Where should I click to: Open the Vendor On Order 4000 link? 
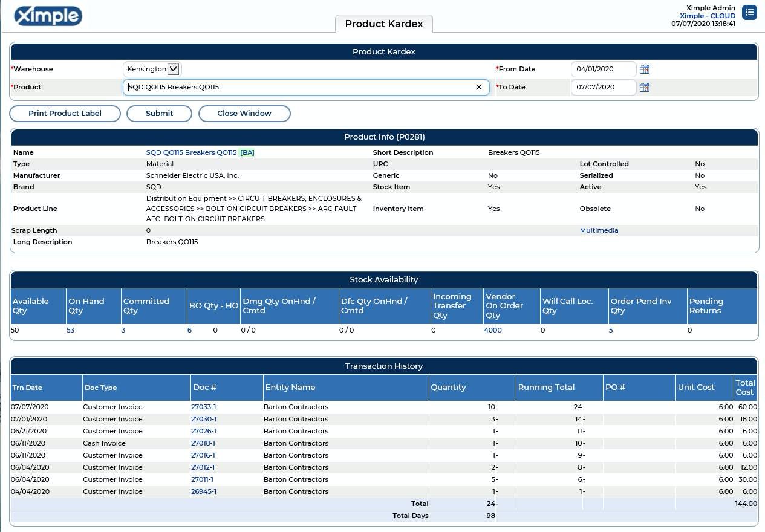pos(493,330)
